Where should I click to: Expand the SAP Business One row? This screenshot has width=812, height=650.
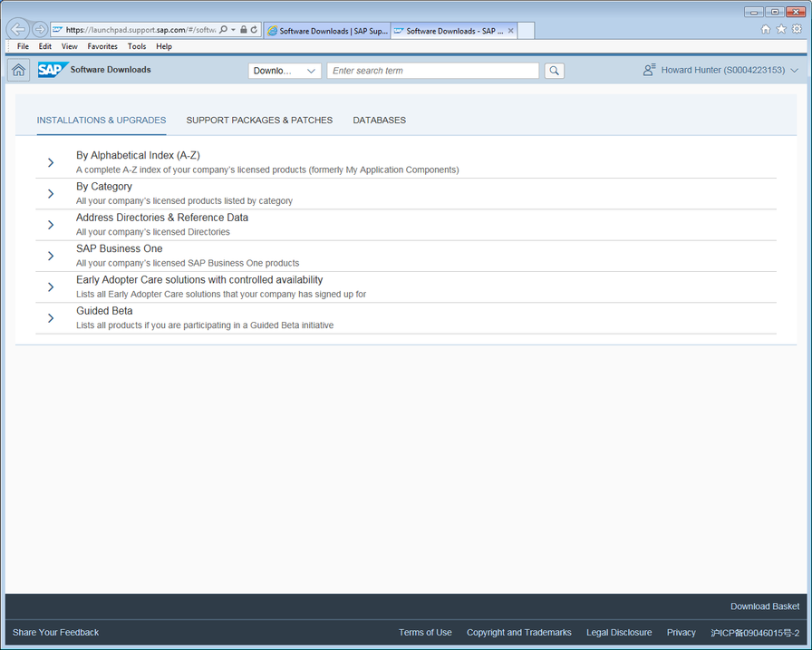coord(51,256)
